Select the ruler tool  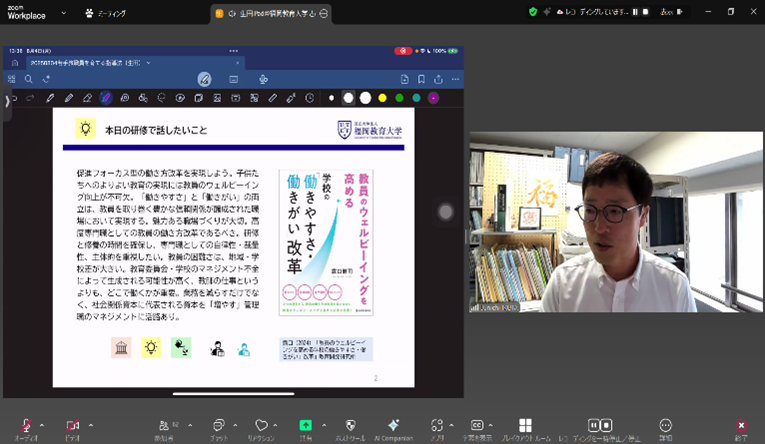coord(273,98)
